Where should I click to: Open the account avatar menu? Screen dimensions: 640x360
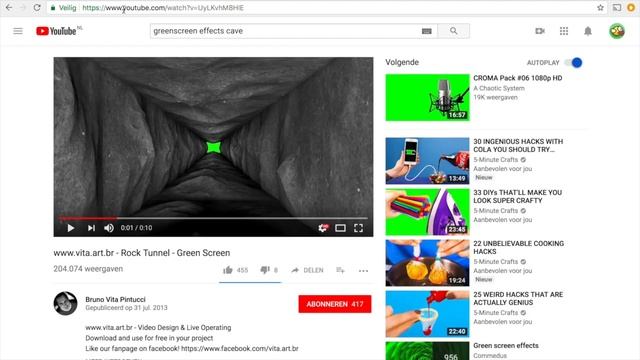point(617,31)
